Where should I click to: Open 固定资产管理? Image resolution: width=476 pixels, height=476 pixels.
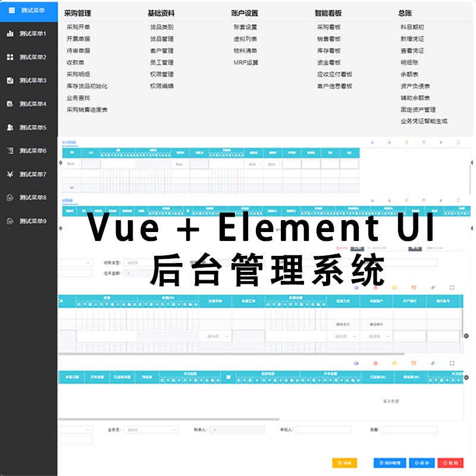tap(418, 109)
